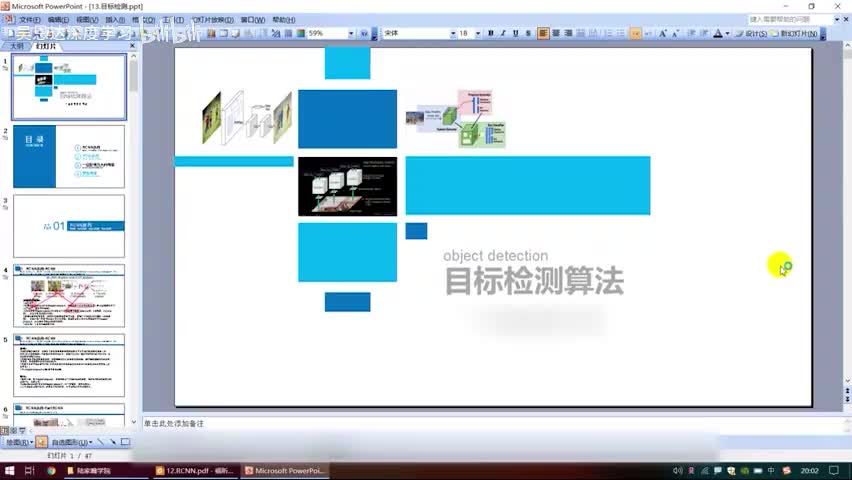
Task: Select slide 4 thumbnail
Action: pyautogui.click(x=69, y=296)
